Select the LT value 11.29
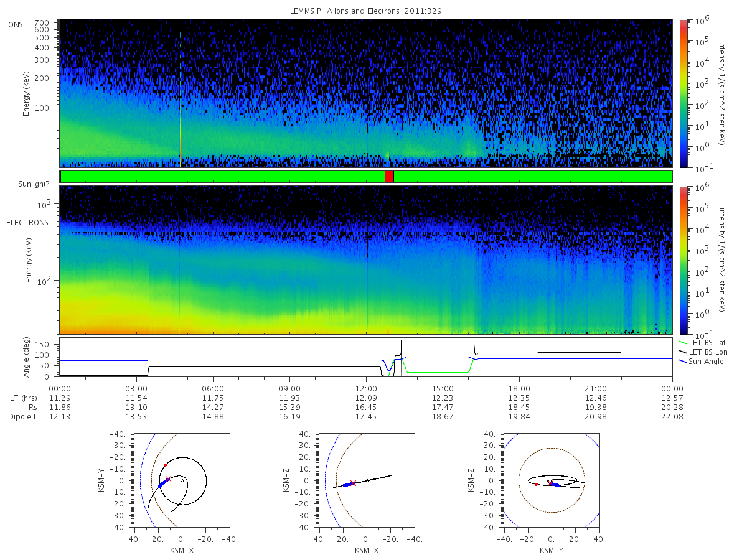Image resolution: width=747 pixels, height=560 pixels. pyautogui.click(x=60, y=397)
